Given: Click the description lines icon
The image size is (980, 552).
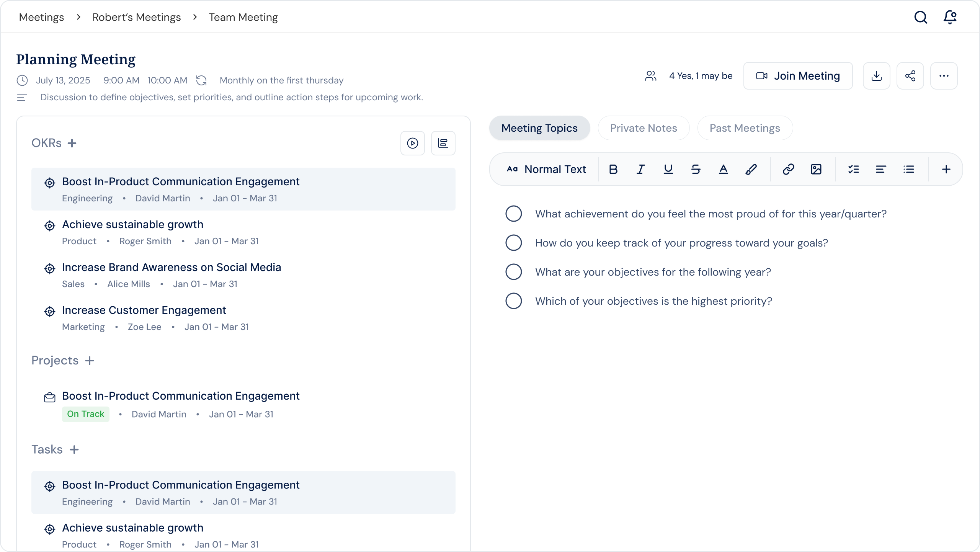Looking at the screenshot, I should coord(22,97).
